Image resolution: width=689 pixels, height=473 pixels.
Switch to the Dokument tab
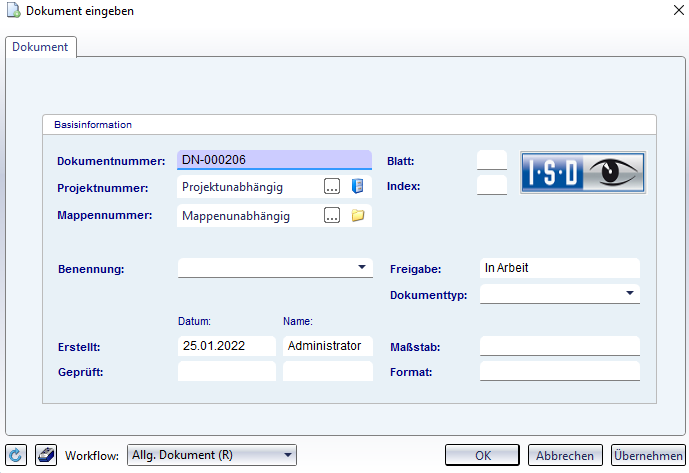tap(40, 47)
